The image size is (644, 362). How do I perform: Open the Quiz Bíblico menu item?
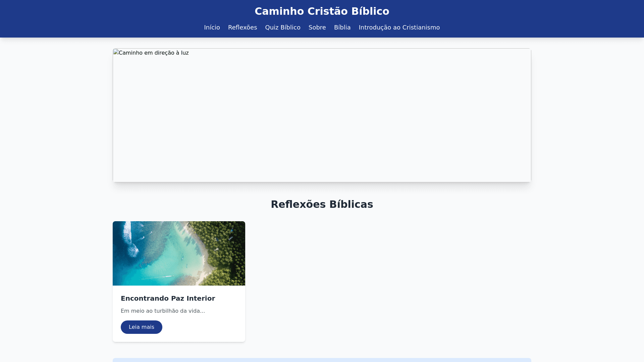point(283,27)
